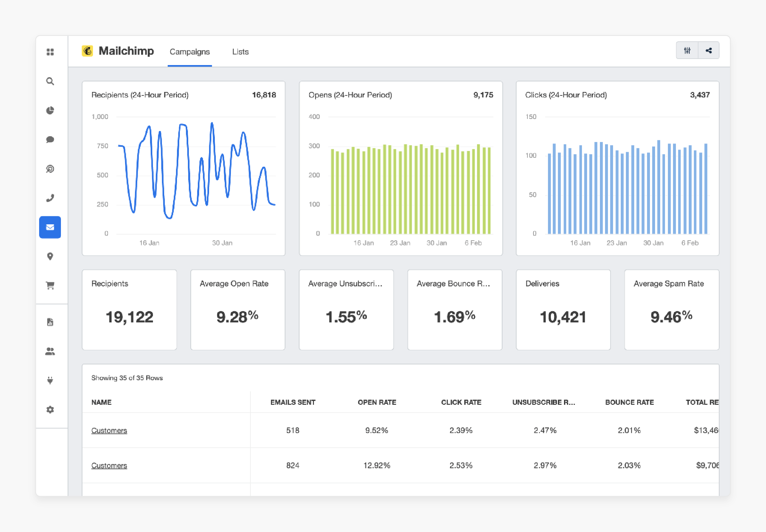766x532 pixels.
Task: Sort by the NAME column header
Action: pyautogui.click(x=101, y=402)
